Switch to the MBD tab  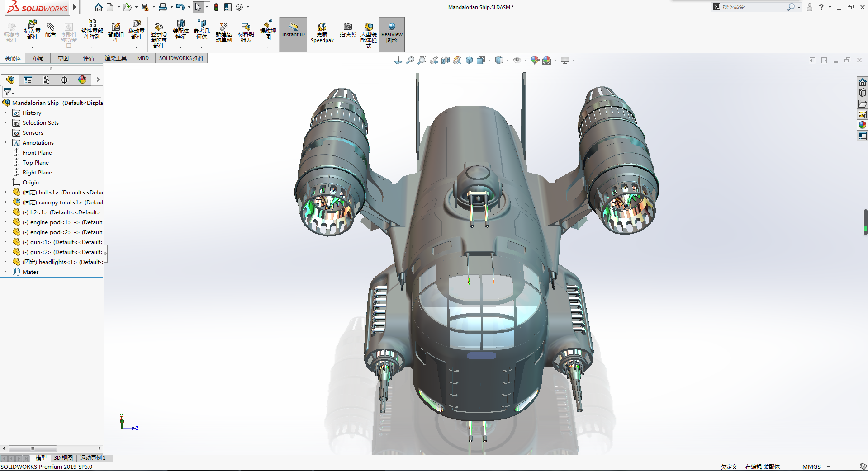(143, 58)
